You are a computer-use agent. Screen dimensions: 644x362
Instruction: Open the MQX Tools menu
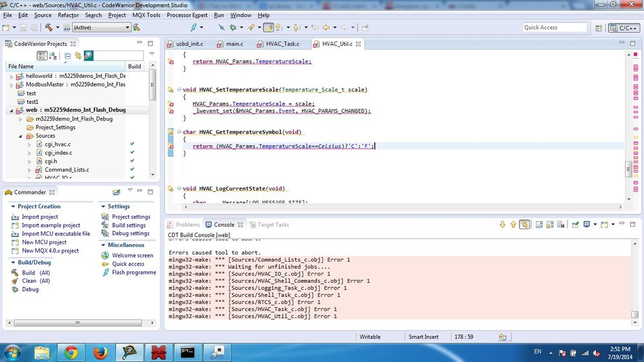pos(146,15)
